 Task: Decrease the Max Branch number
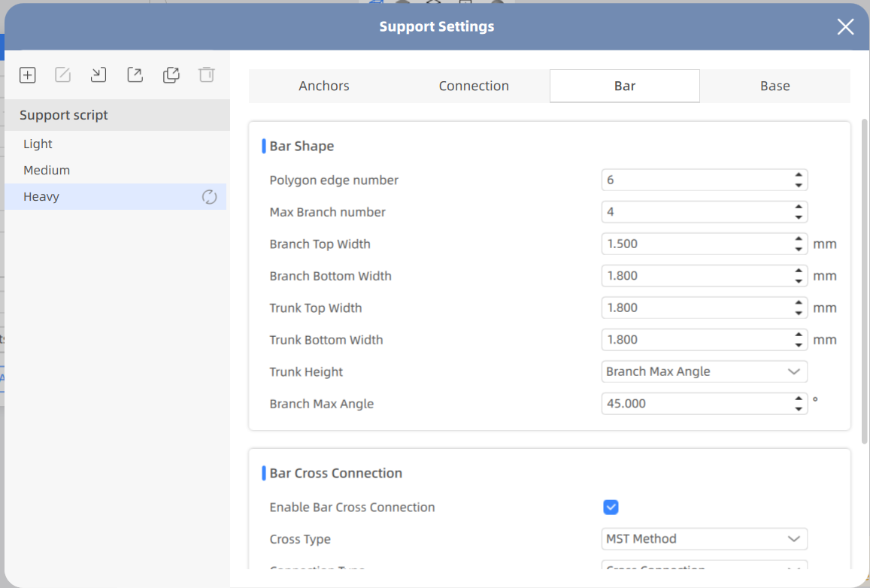[x=799, y=217]
